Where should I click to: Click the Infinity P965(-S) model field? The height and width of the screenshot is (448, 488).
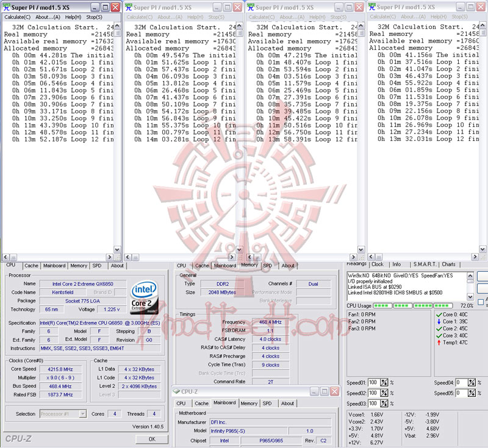pos(248,431)
